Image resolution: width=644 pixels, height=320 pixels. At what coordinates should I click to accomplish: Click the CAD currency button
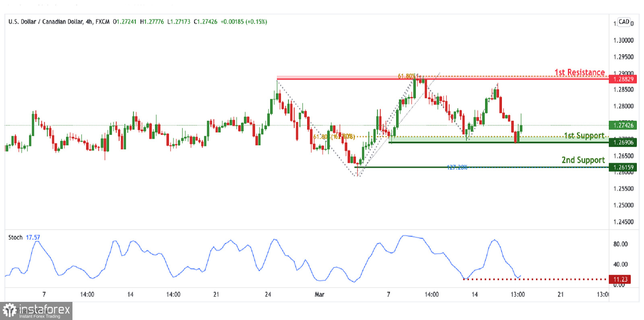click(624, 22)
